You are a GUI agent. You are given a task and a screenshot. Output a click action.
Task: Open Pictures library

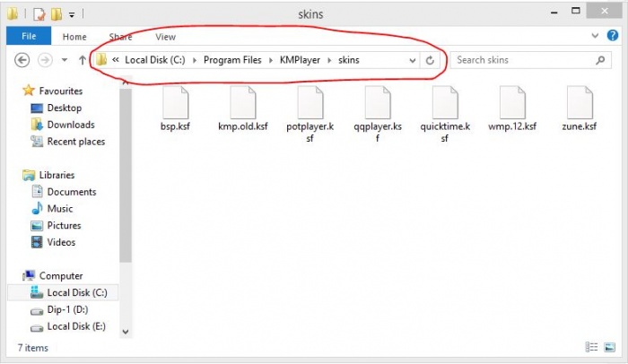[56, 225]
